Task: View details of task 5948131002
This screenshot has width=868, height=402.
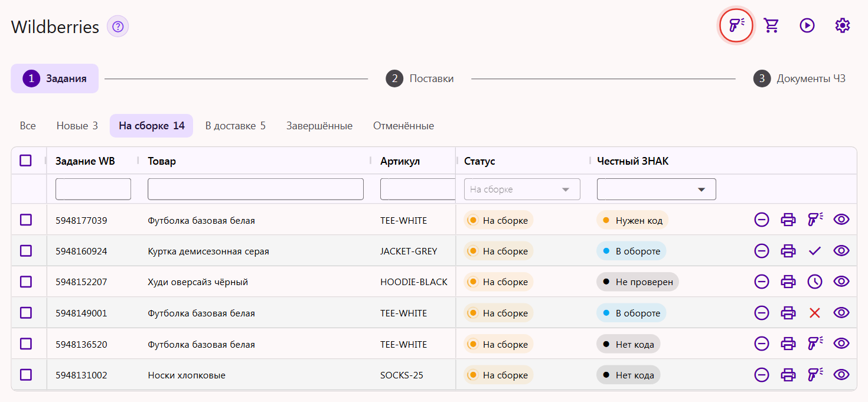Action: (841, 375)
